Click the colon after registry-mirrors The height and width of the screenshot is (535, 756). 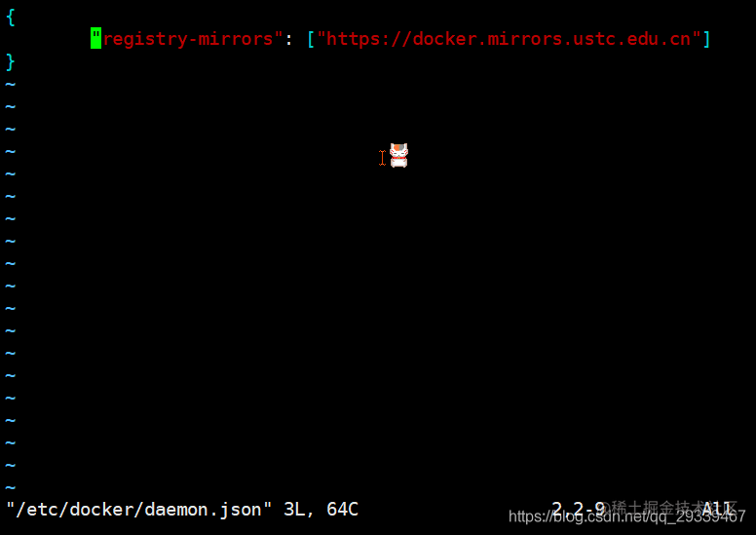288,40
